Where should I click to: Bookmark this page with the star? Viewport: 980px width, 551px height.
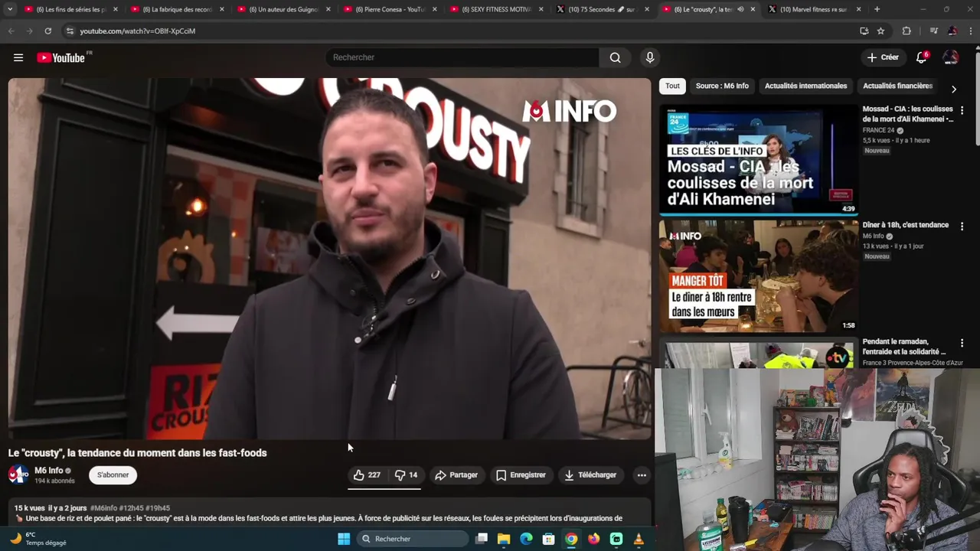(x=880, y=31)
